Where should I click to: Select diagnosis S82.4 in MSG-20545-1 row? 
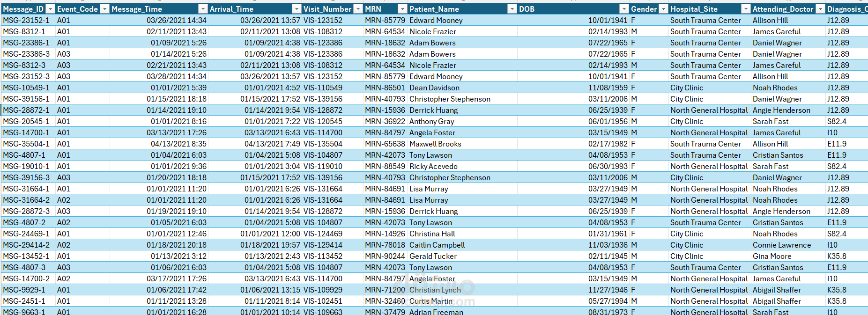click(837, 121)
